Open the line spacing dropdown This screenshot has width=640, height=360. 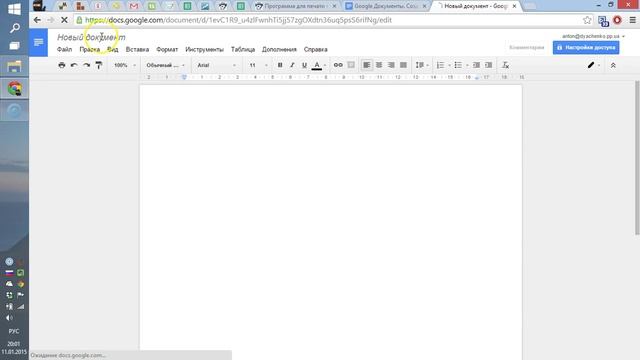point(422,65)
